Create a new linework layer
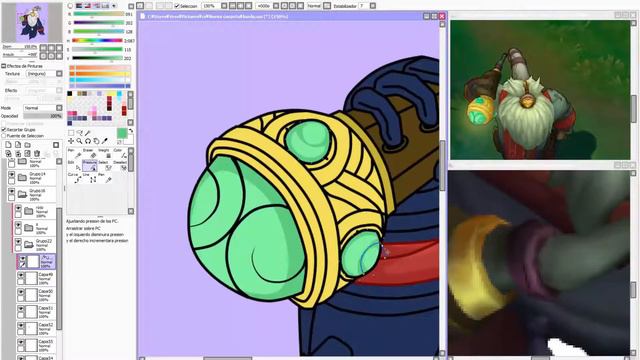640x360 pixels. coord(18,145)
